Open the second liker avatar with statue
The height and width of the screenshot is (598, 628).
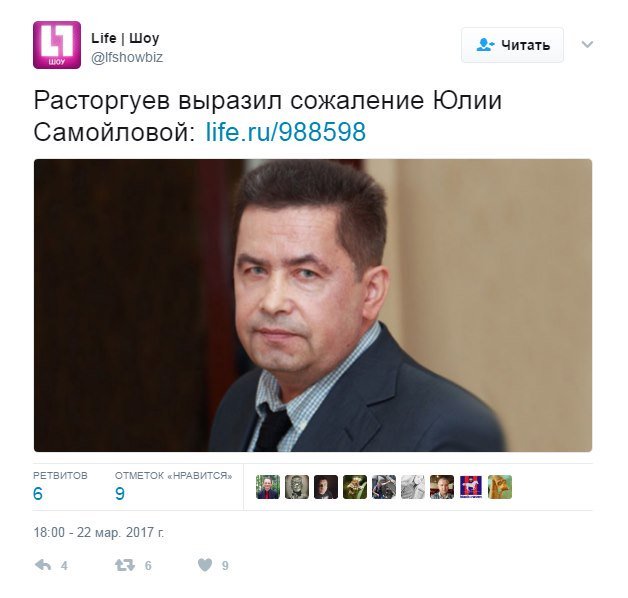297,487
